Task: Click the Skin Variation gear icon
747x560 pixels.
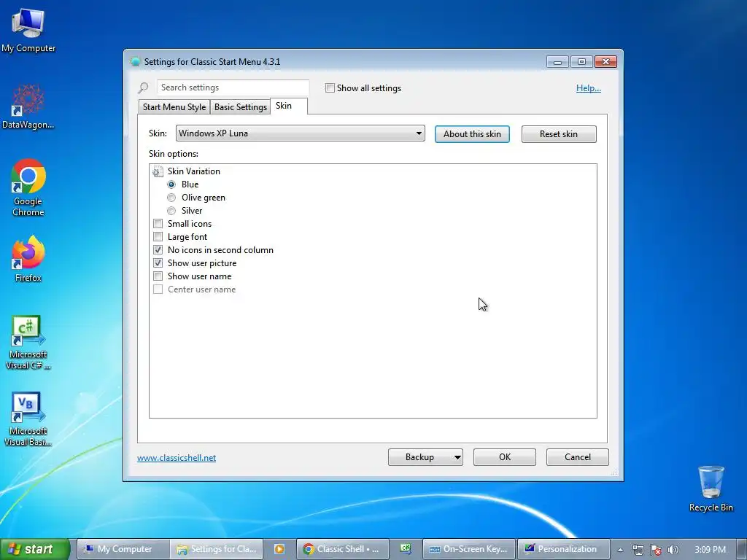Action: [158, 171]
